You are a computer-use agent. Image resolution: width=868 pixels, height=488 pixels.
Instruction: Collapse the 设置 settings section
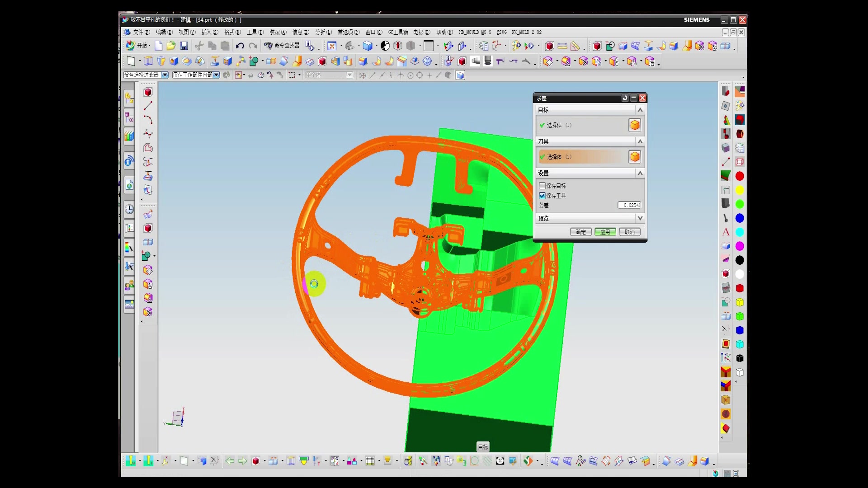tap(640, 173)
